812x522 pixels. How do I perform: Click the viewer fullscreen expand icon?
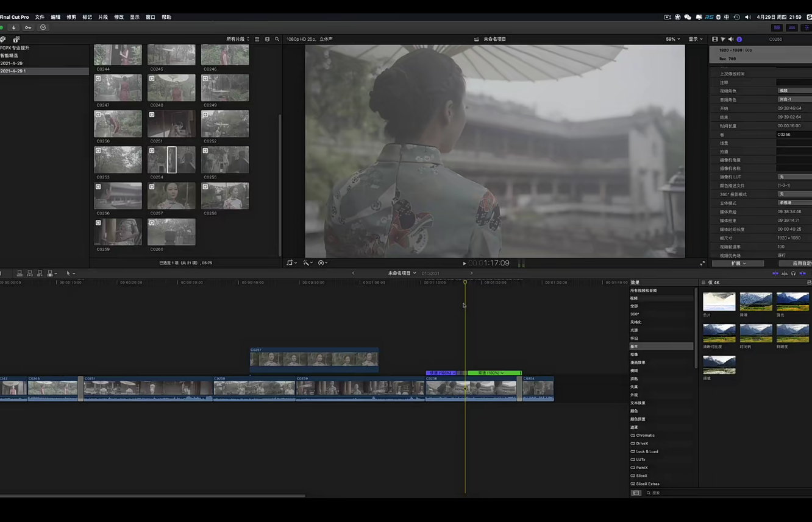pos(702,263)
